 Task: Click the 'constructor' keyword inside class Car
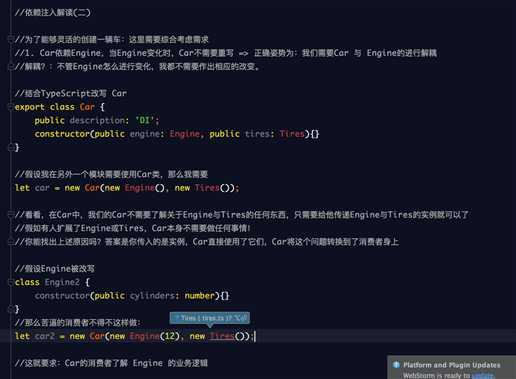click(x=62, y=134)
